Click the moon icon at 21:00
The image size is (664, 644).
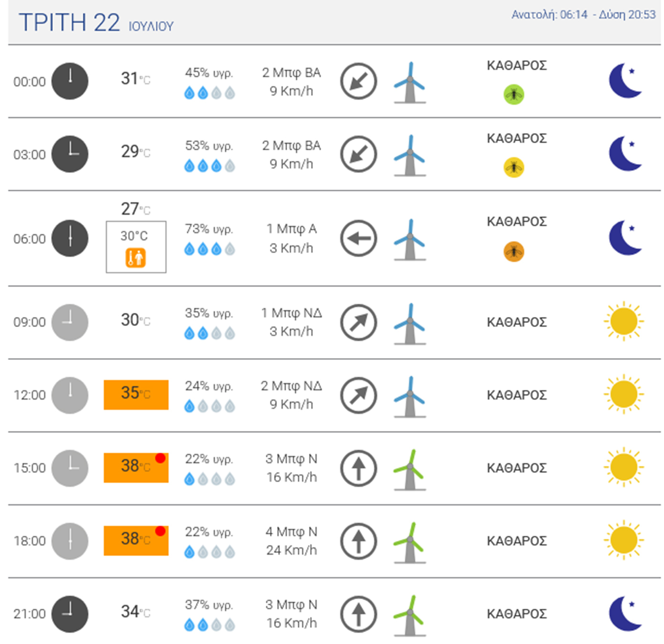click(625, 613)
